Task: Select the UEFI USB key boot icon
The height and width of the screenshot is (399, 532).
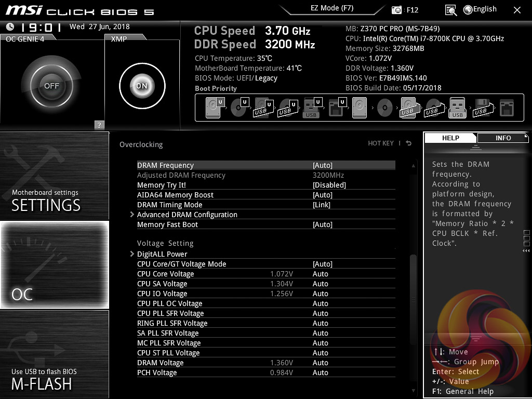Action: pos(312,108)
